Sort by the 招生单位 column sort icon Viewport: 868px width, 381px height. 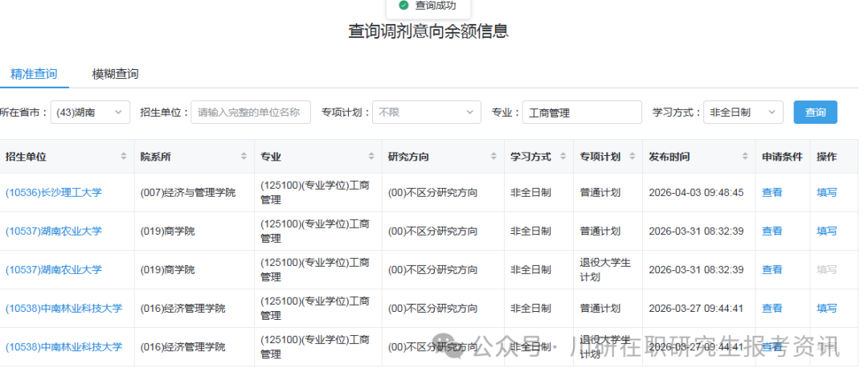tap(124, 157)
